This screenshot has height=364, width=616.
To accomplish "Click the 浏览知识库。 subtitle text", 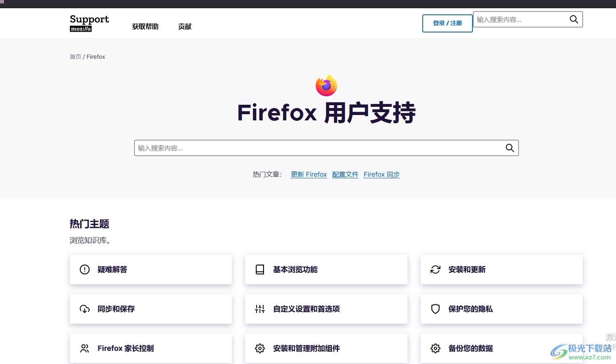I will pyautogui.click(x=90, y=240).
